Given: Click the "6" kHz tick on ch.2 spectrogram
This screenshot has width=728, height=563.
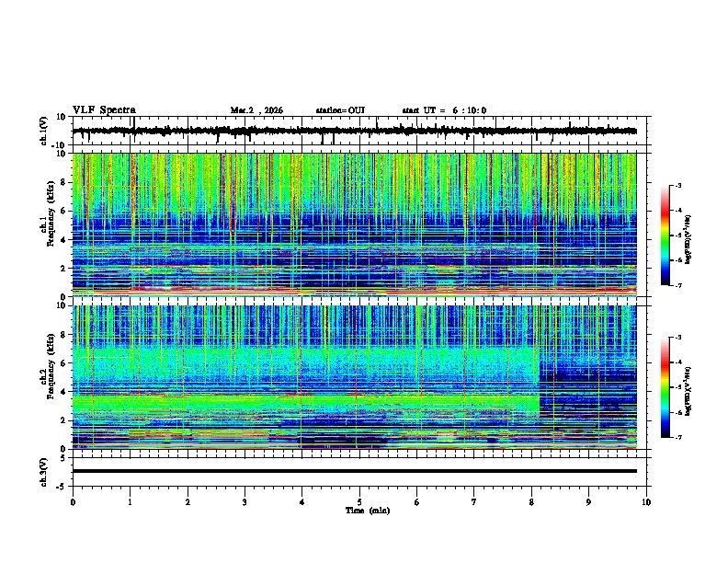Looking at the screenshot, I should [x=64, y=363].
